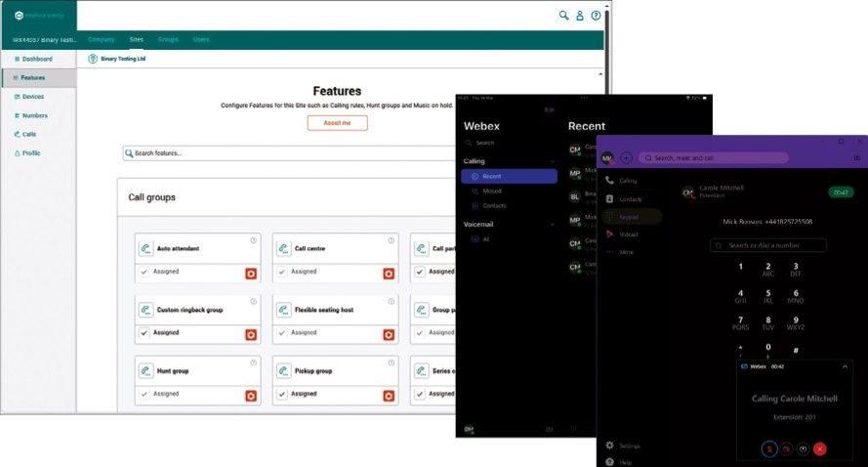This screenshot has width=868, height=467.
Task: Collapse the Features panel arrow at top right
Action: click(600, 74)
